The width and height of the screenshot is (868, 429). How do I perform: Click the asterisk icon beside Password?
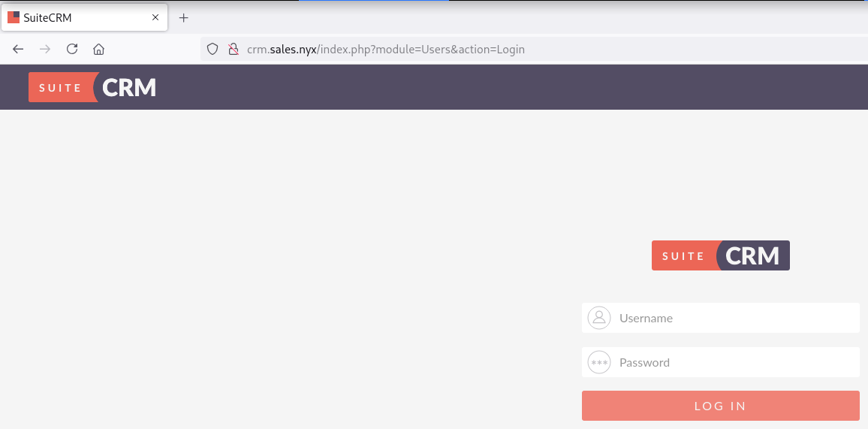pyautogui.click(x=599, y=362)
